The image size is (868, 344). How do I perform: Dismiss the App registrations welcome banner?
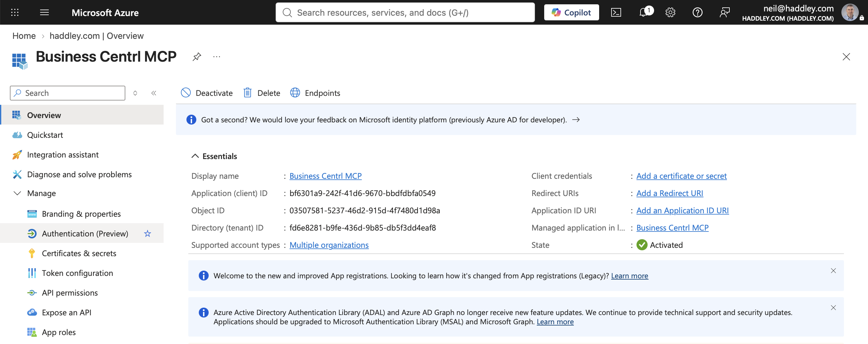point(833,271)
